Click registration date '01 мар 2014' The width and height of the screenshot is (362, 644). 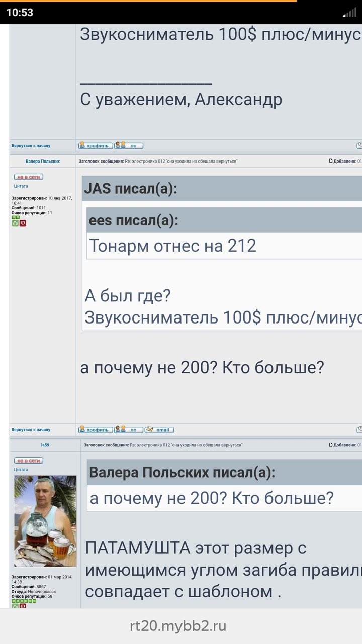tap(60, 577)
